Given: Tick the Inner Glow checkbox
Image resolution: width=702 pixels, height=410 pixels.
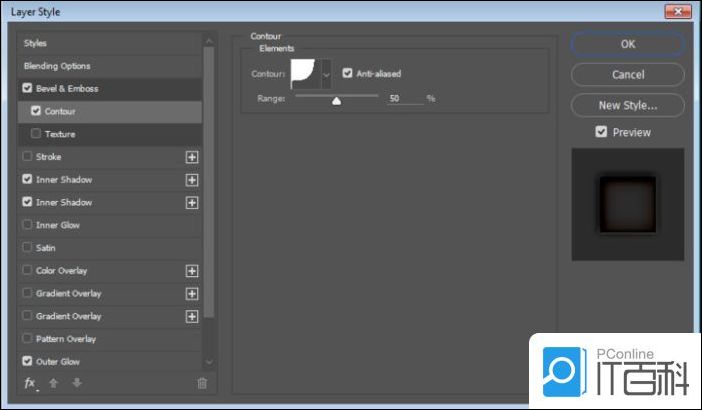Looking at the screenshot, I should [x=27, y=224].
